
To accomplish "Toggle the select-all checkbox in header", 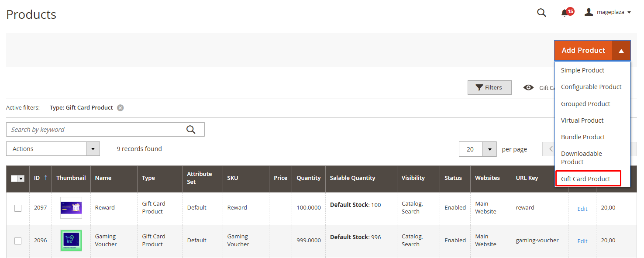I will click(15, 178).
